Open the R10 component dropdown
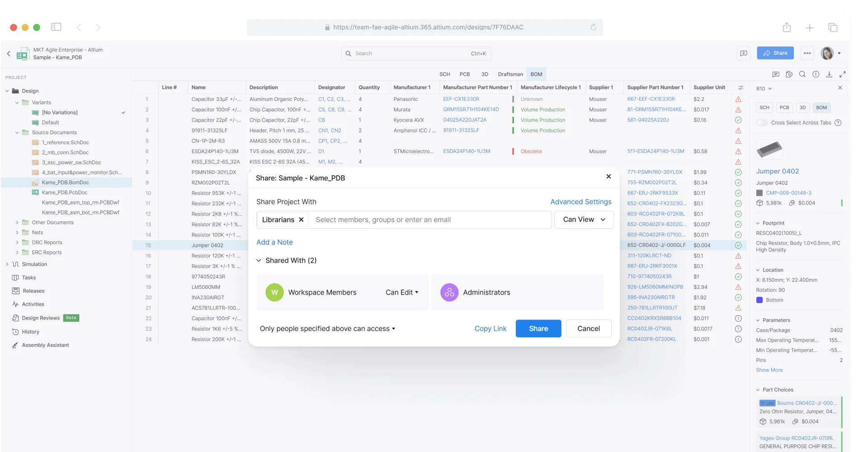 pos(764,89)
